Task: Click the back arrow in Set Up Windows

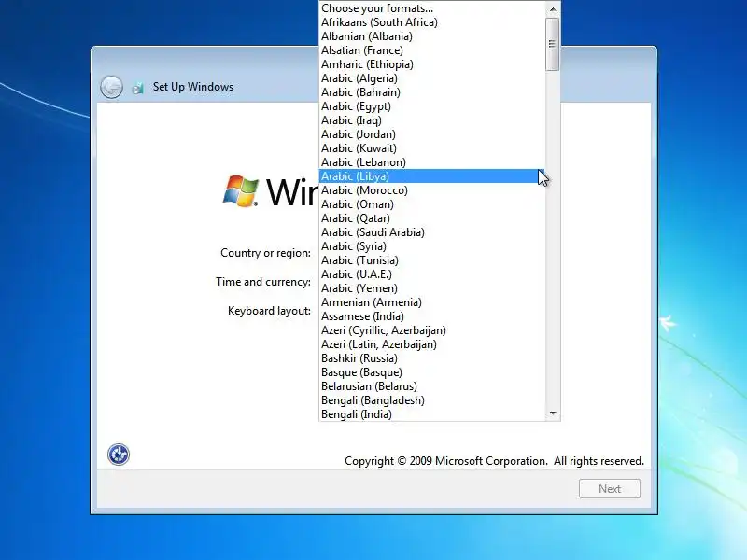Action: click(x=111, y=87)
